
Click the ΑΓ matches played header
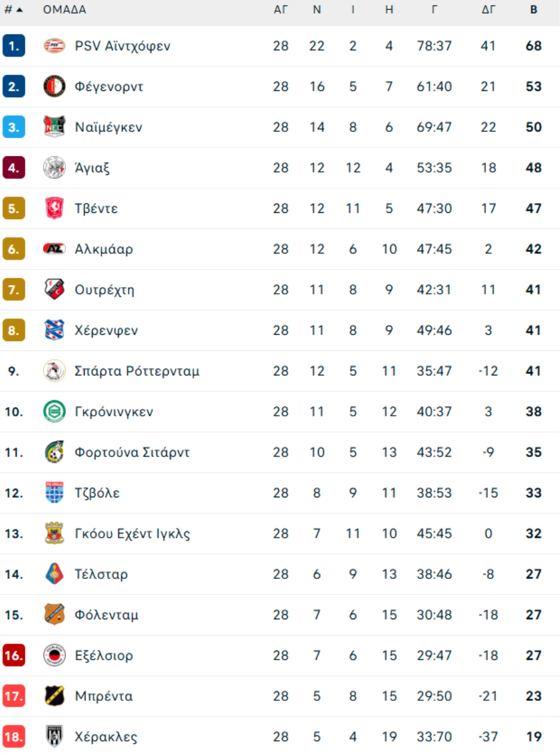point(281,10)
